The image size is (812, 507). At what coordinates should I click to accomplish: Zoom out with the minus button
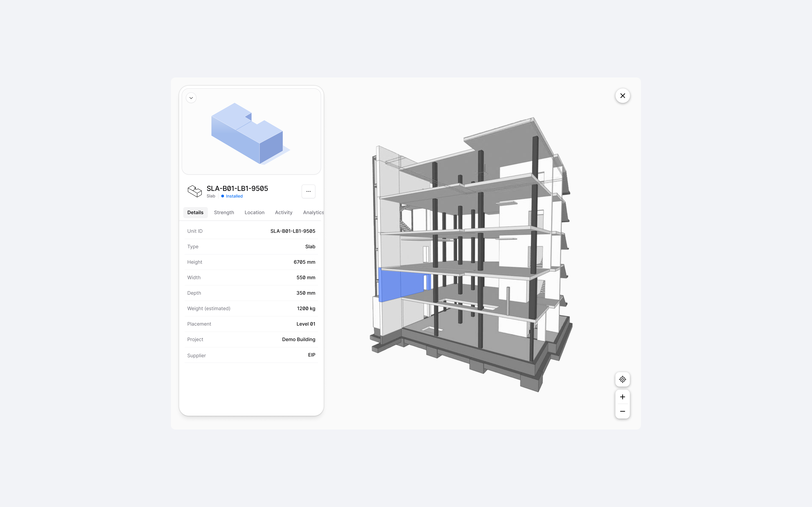coord(622,411)
